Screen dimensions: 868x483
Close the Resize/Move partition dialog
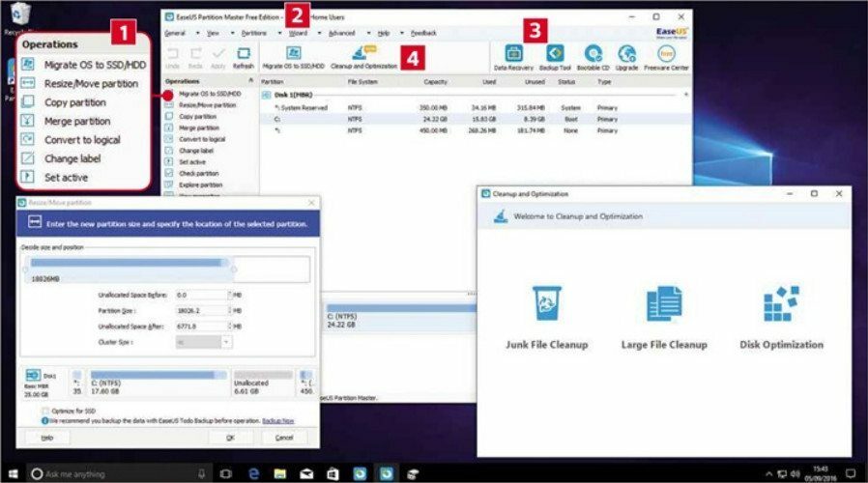(311, 203)
